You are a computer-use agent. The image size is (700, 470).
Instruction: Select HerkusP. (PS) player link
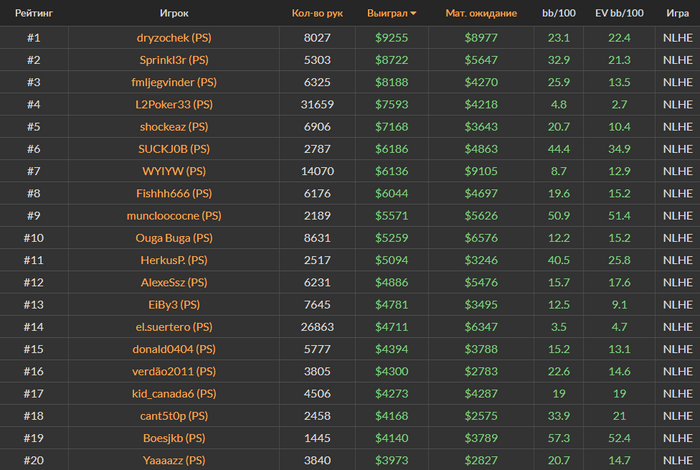point(174,260)
